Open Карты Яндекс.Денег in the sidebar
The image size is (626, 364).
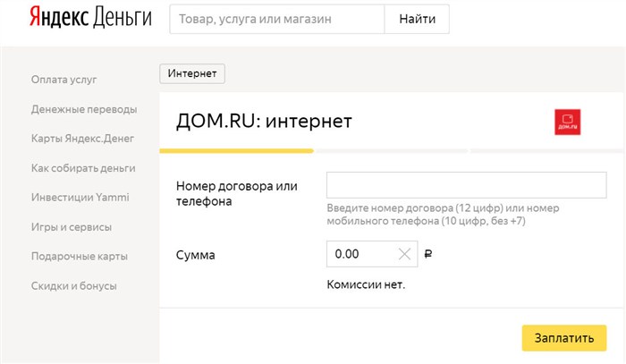coord(82,139)
